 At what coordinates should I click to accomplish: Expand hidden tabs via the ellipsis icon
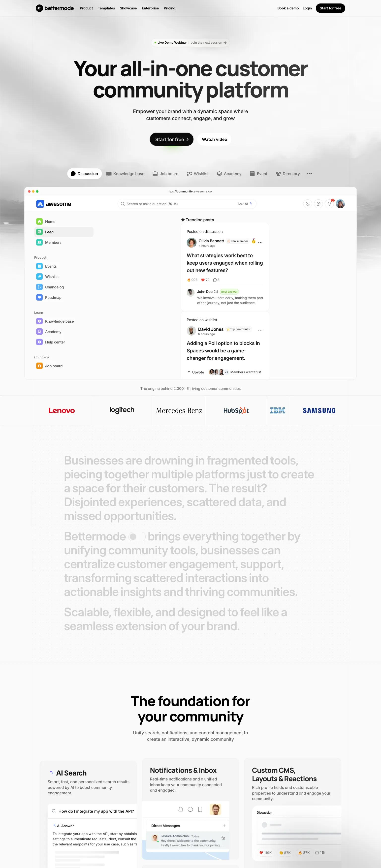(x=309, y=174)
